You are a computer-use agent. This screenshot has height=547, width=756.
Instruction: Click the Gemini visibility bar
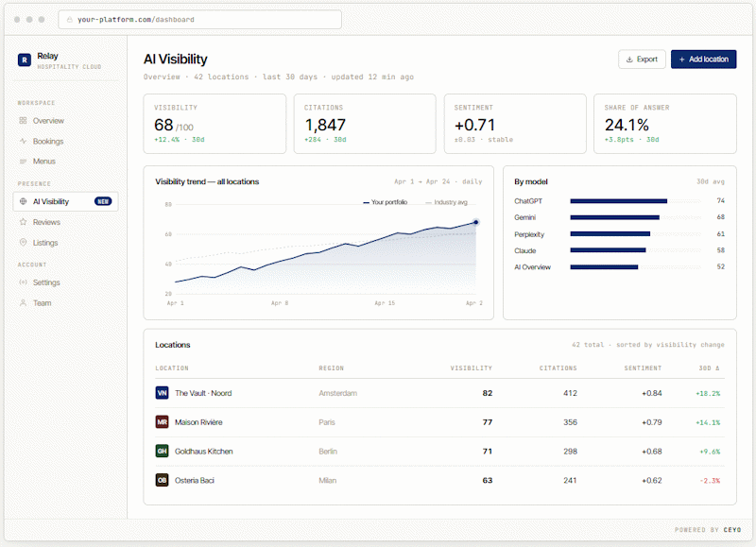(x=615, y=217)
